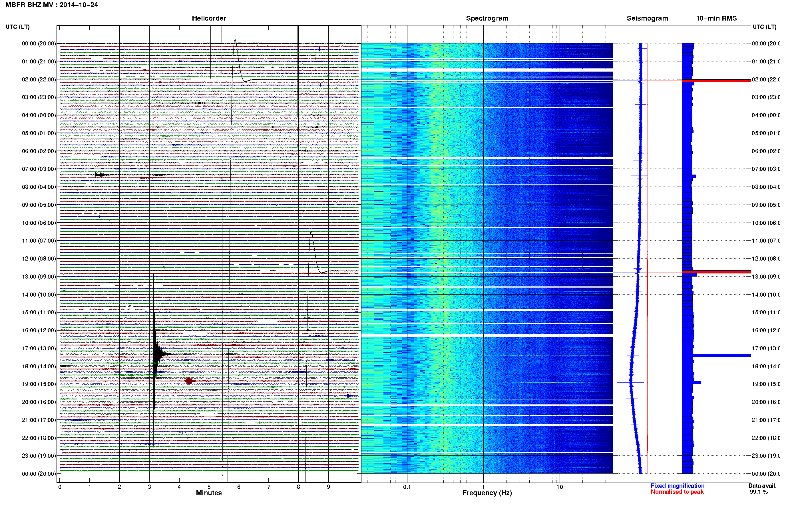Click the minute '9' tick label
Image resolution: width=812 pixels, height=508 pixels.
pyautogui.click(x=328, y=487)
